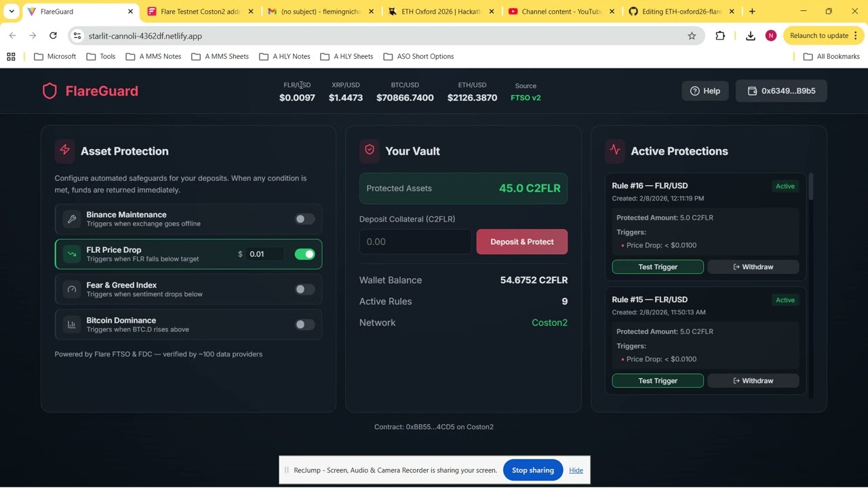Click the FlareGuard shield logo icon

(x=50, y=91)
